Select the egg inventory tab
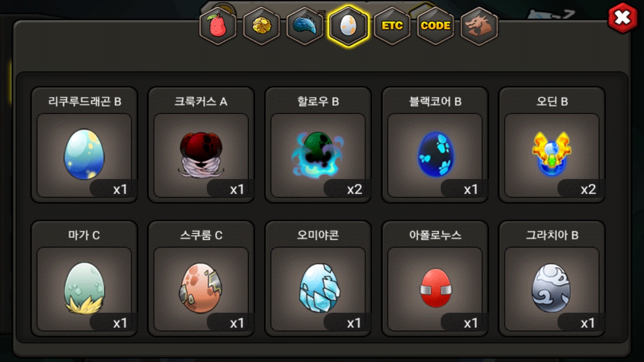 pyautogui.click(x=348, y=26)
